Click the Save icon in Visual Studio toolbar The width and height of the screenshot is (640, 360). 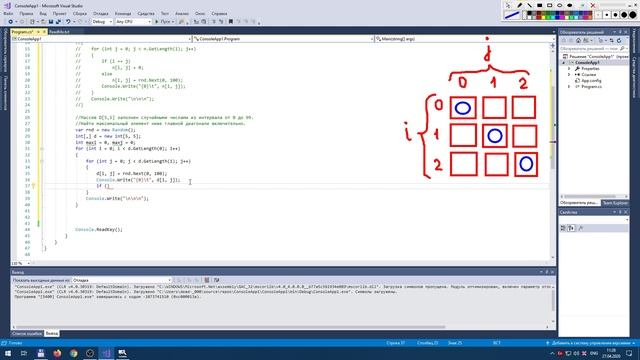pyautogui.click(x=51, y=22)
